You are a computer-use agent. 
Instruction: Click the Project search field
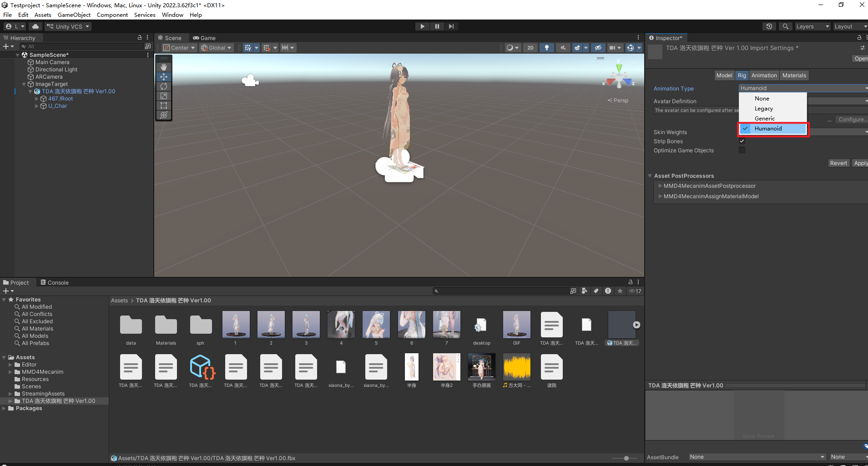pyautogui.click(x=500, y=291)
